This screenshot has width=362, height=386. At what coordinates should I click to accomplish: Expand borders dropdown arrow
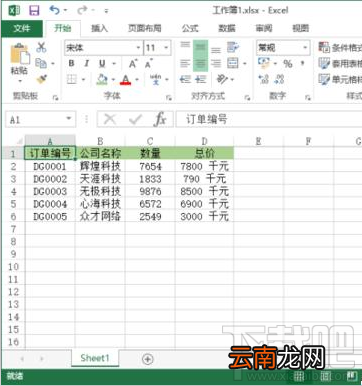[x=83, y=79]
